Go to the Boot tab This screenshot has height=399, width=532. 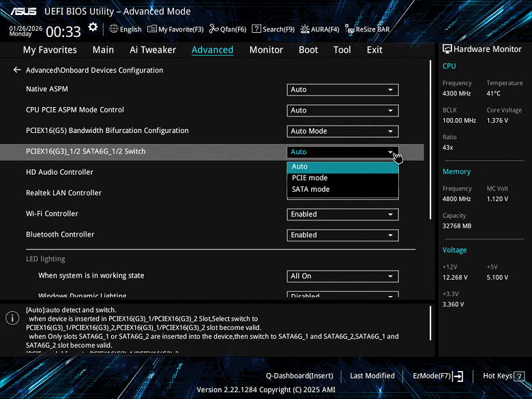(308, 50)
